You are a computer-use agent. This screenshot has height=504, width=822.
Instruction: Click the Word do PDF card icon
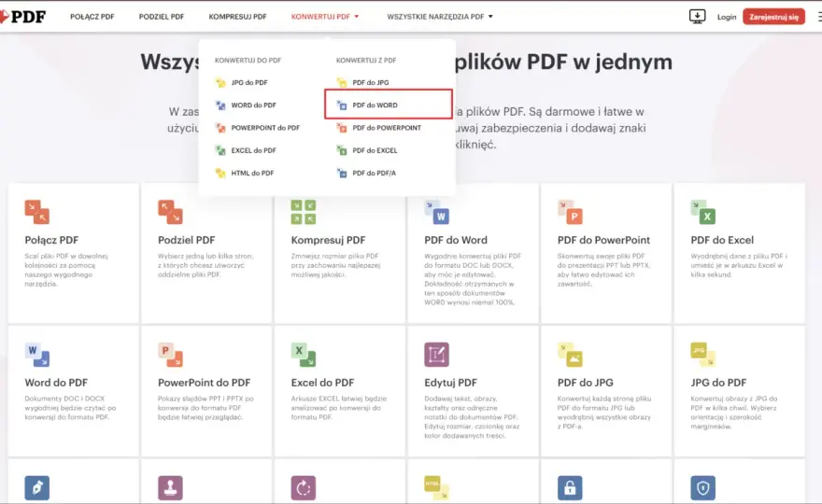coord(36,355)
